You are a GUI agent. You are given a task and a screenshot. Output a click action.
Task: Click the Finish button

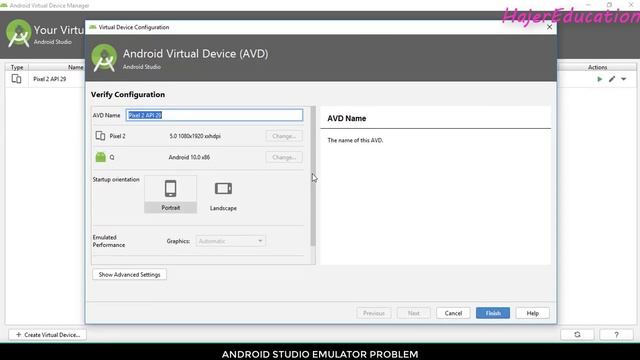point(493,313)
